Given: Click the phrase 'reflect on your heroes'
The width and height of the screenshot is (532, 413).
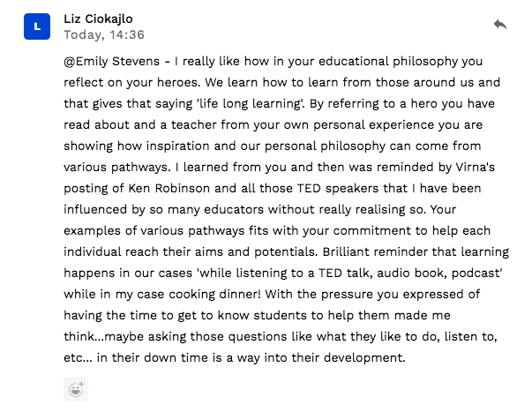Looking at the screenshot, I should coord(131,82).
